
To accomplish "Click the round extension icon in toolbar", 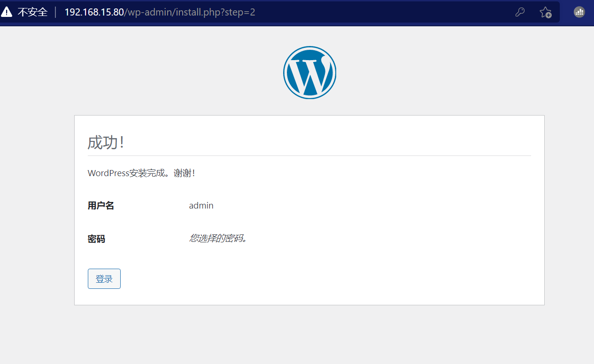I will pos(579,12).
